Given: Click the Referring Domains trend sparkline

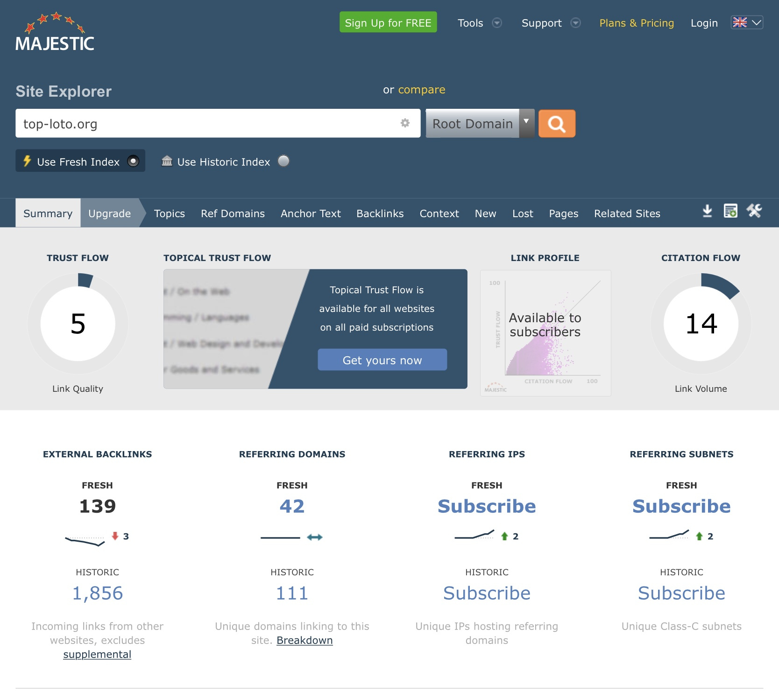Looking at the screenshot, I should (280, 538).
